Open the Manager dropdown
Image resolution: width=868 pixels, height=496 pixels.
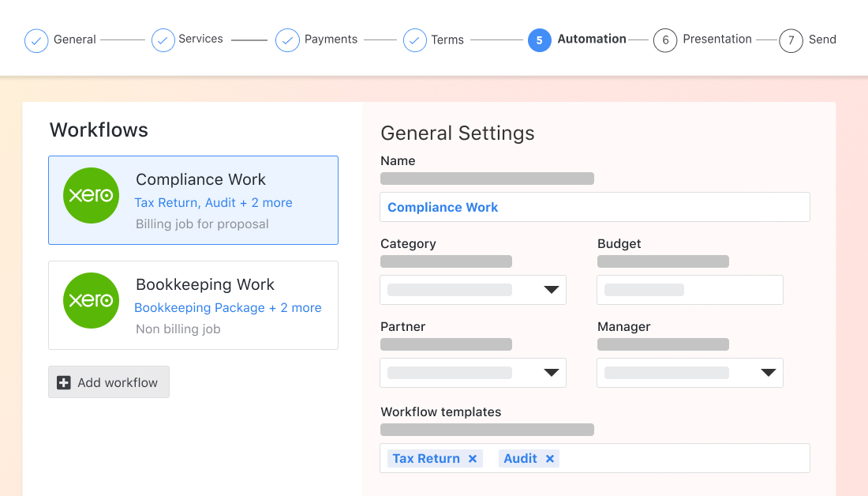click(x=690, y=373)
